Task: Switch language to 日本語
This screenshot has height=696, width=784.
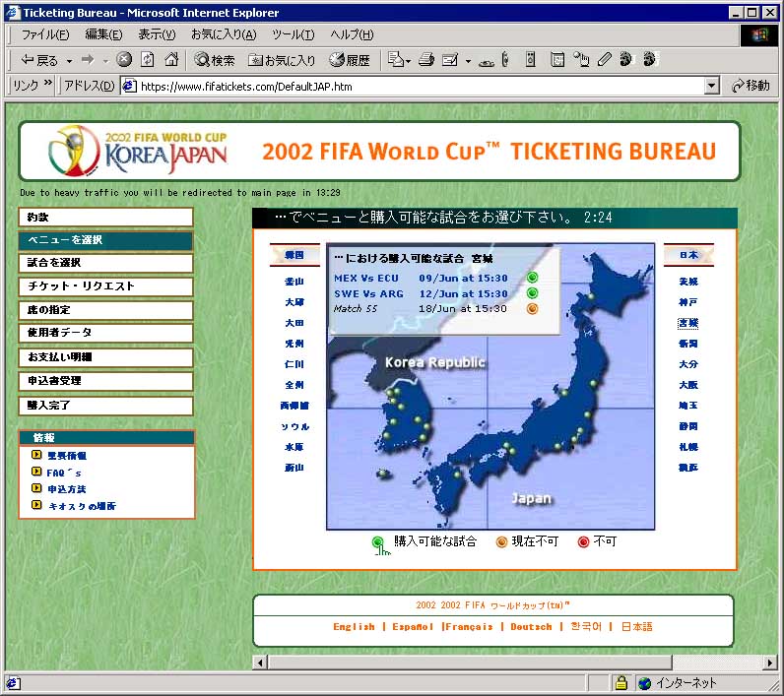Action: click(x=636, y=626)
